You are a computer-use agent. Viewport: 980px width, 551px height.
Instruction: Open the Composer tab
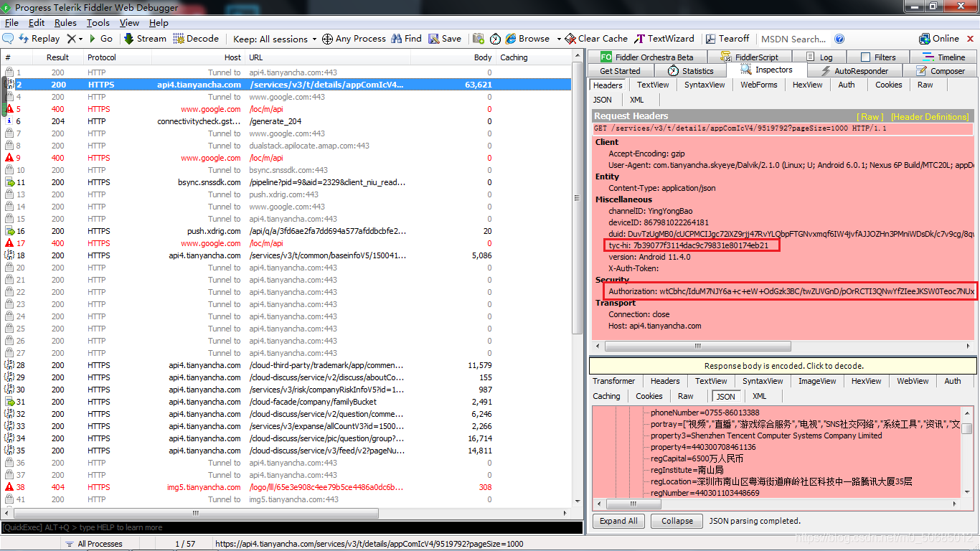click(x=940, y=71)
